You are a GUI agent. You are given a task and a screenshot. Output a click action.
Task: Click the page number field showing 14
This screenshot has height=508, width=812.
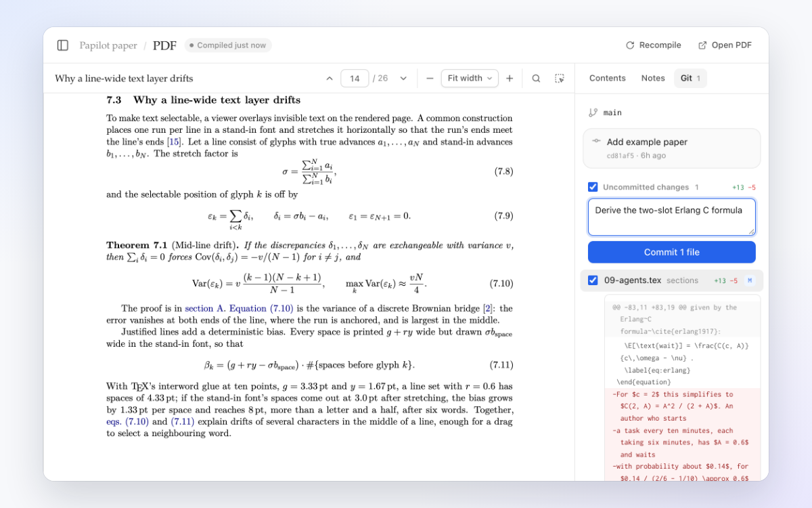tap(355, 79)
